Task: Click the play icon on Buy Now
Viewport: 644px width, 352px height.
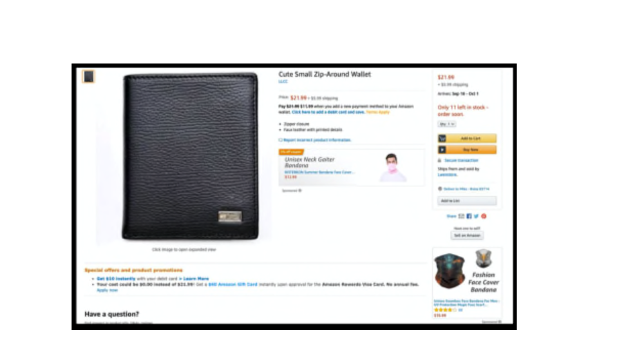Action: click(442, 150)
